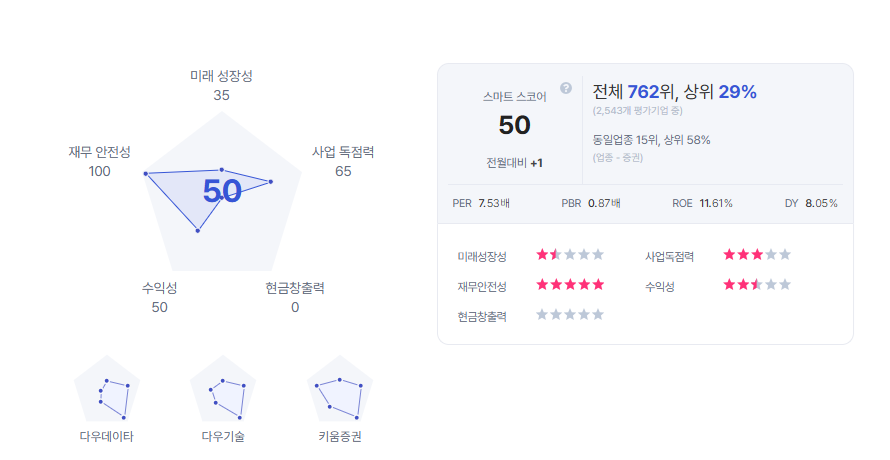
Task: Click the overall rank 762위 text
Action: pyautogui.click(x=650, y=91)
